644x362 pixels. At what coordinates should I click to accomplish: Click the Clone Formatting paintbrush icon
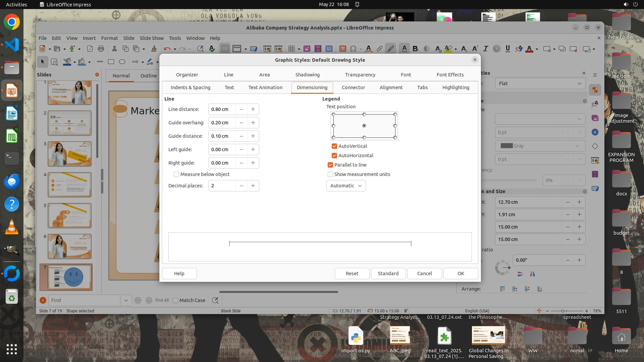[154, 49]
